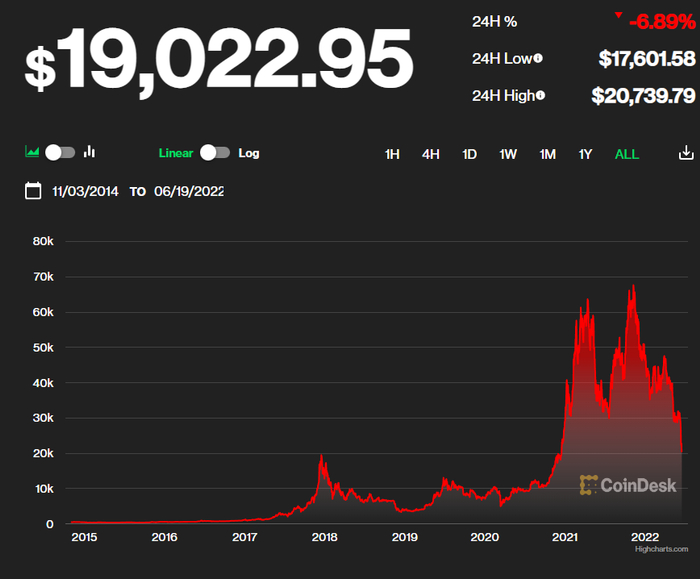Click the 24H High info icon

pyautogui.click(x=540, y=95)
